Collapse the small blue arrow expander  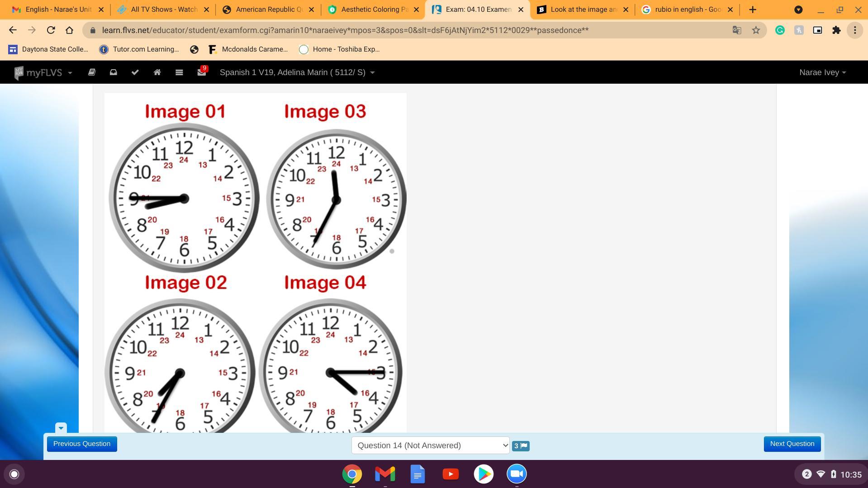(61, 428)
